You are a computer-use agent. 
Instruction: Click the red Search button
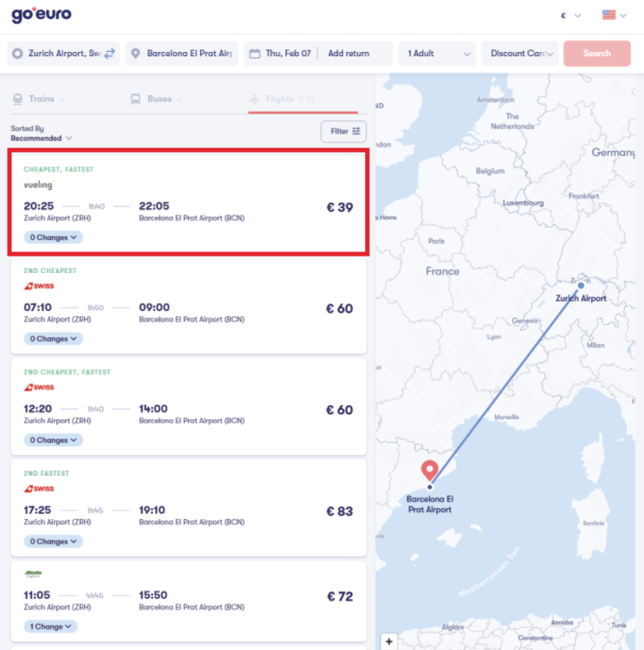(x=597, y=54)
